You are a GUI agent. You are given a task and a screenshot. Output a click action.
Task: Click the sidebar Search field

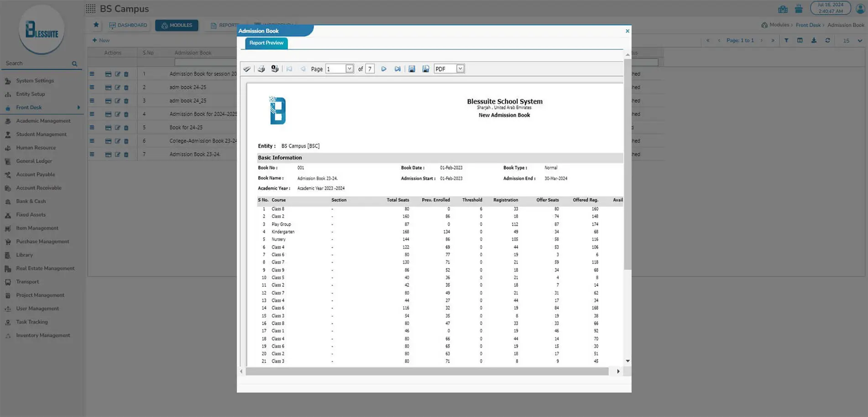37,63
